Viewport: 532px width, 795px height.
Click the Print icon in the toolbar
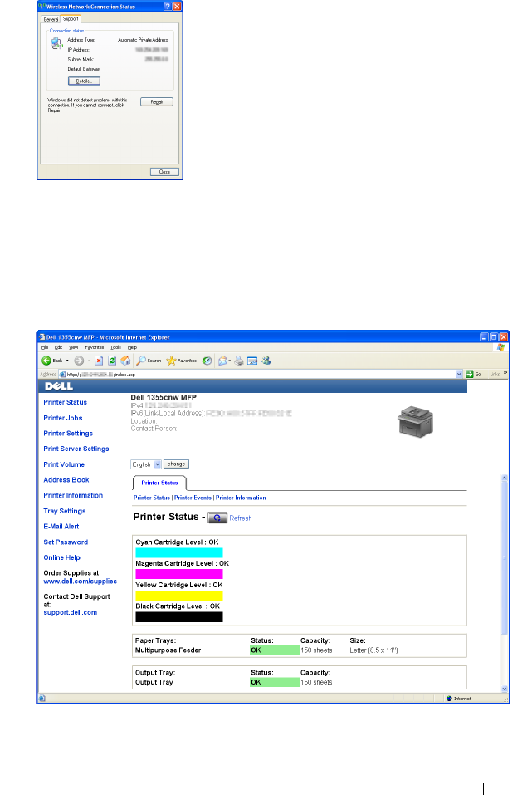[239, 361]
